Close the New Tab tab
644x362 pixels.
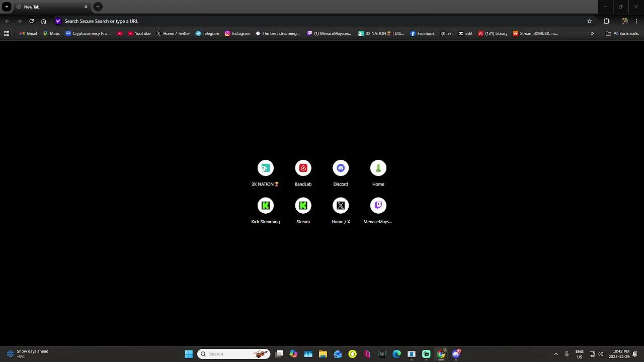point(86,7)
